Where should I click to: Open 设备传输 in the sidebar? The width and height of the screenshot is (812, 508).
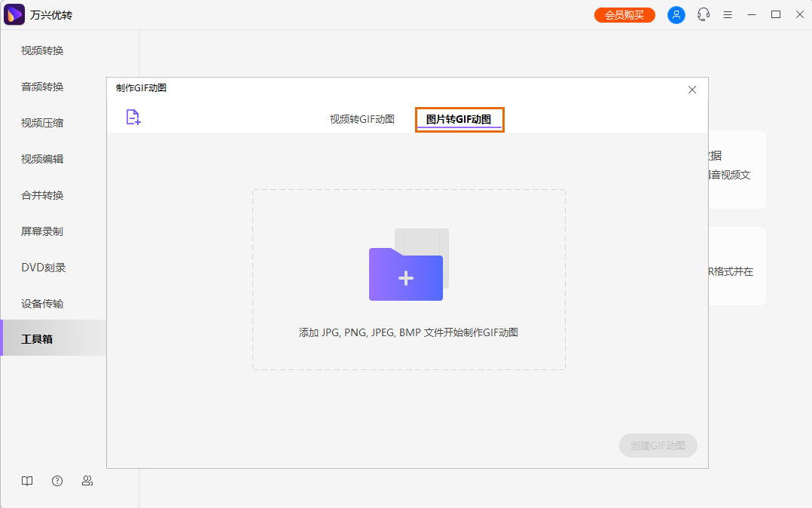42,304
